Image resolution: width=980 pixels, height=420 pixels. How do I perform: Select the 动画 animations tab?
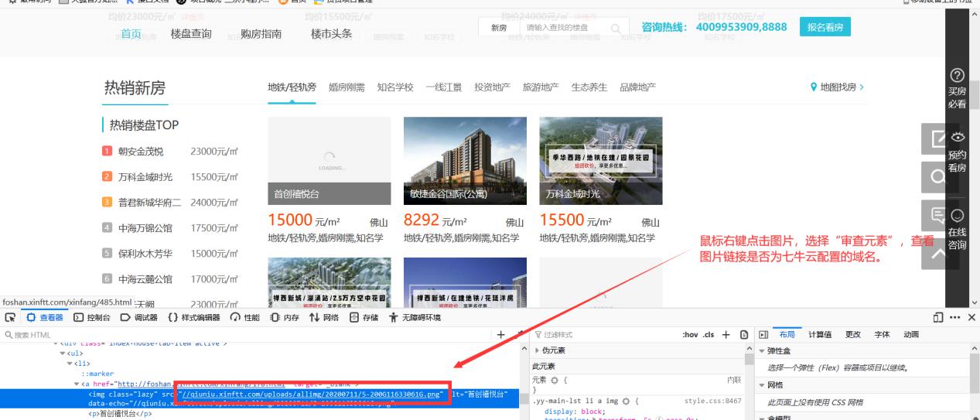[911, 334]
